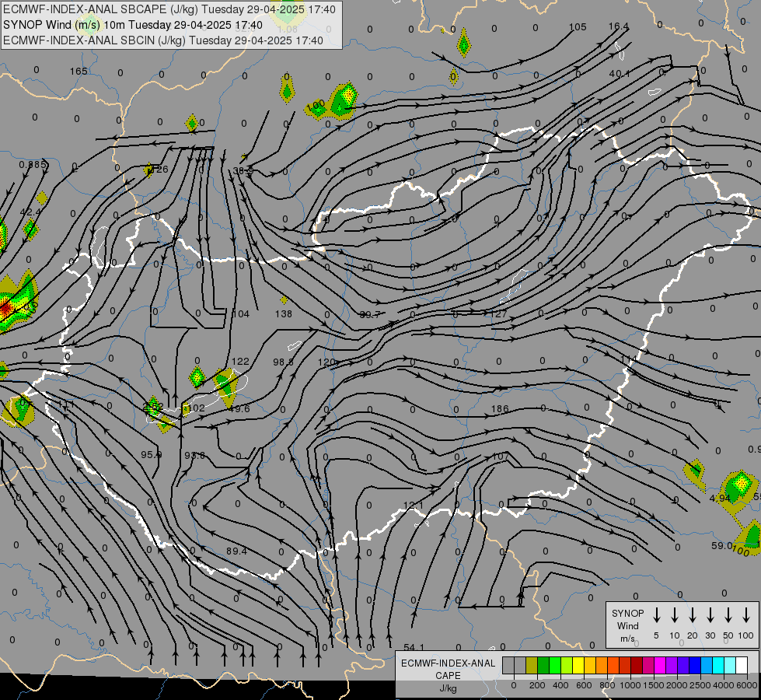Click the SBCAPE title line in header
Screen dimensions: 761x700
pyautogui.click(x=169, y=9)
